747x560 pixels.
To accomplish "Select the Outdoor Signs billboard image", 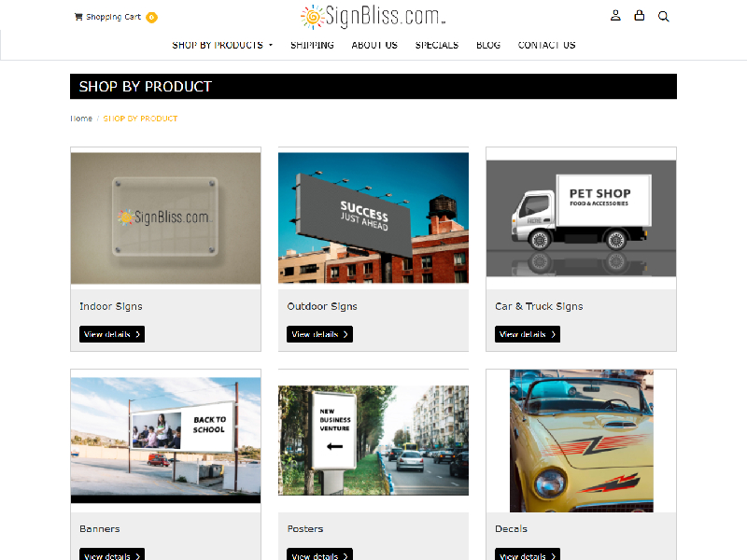I will point(373,217).
